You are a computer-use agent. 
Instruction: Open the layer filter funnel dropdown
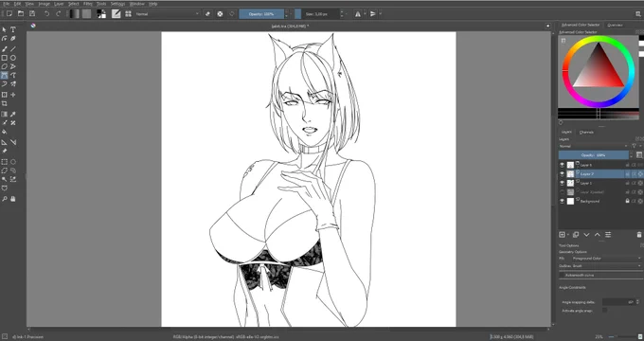[x=635, y=146]
